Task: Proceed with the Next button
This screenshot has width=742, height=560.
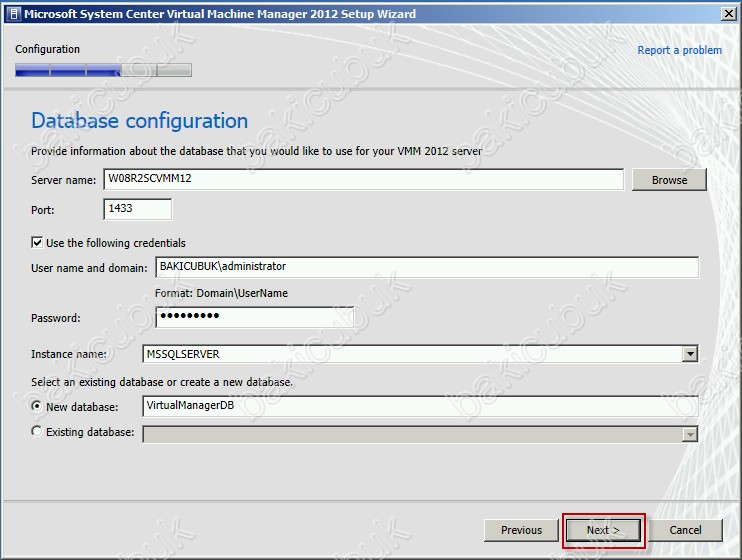Action: click(x=603, y=530)
